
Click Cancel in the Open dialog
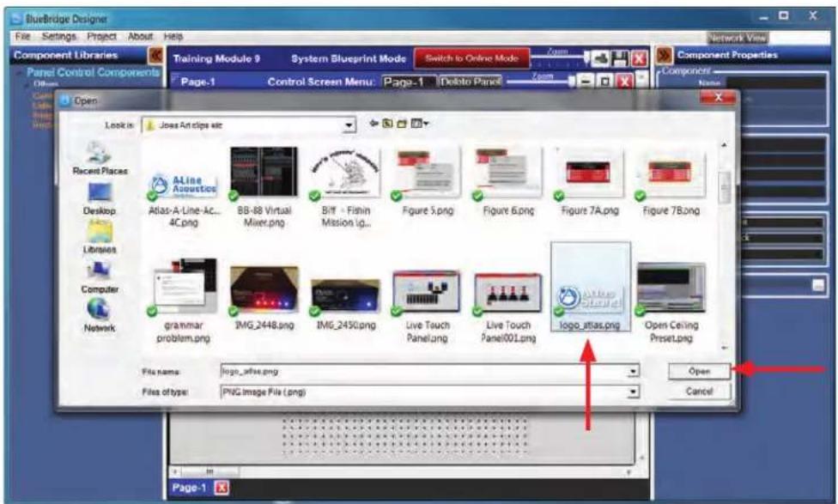pyautogui.click(x=699, y=392)
